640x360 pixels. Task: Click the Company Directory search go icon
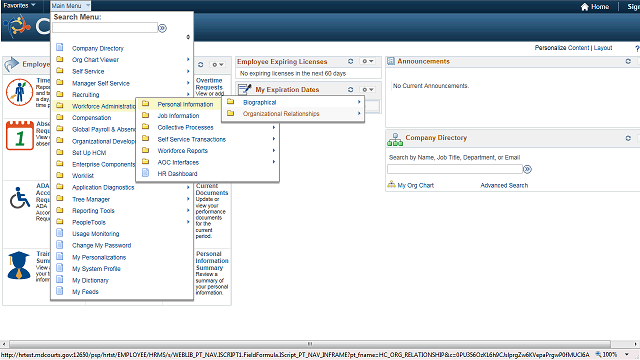[x=527, y=169]
